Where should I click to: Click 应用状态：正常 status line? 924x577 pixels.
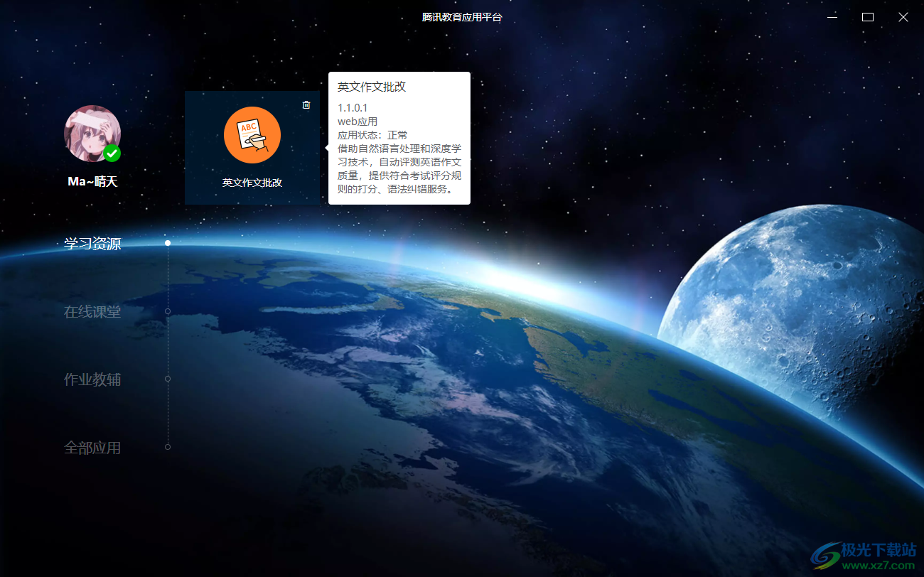pyautogui.click(x=372, y=135)
